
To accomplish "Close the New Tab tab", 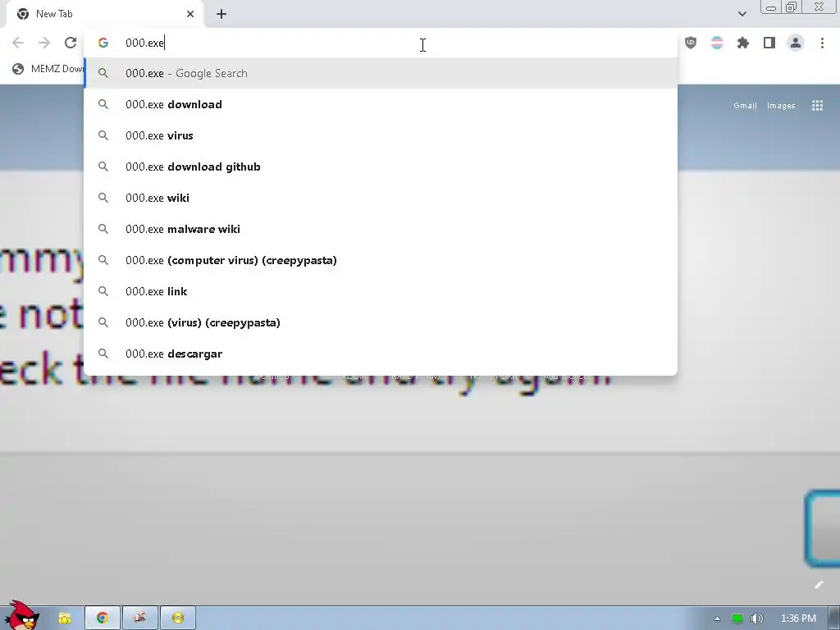I will point(190,14).
